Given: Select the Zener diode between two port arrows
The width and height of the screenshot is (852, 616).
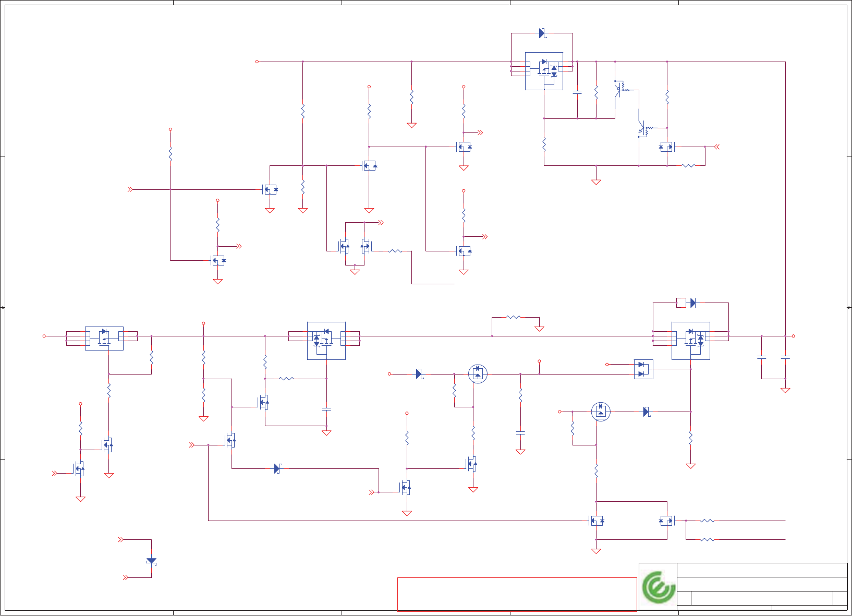Looking at the screenshot, I should tap(151, 561).
